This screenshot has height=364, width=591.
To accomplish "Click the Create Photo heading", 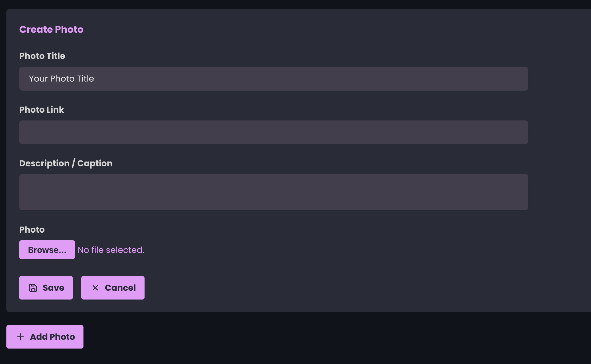I will 51,29.
